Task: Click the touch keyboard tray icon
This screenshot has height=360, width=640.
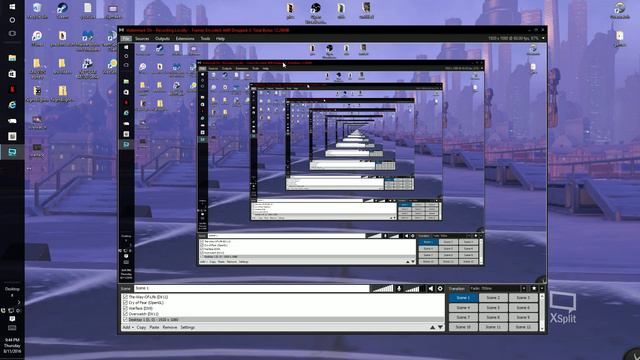Action: [12, 328]
